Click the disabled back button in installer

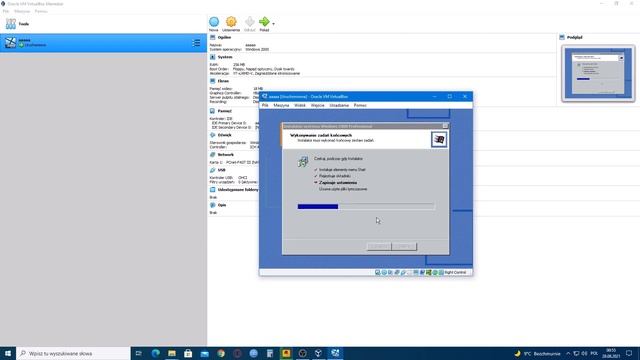point(379,246)
